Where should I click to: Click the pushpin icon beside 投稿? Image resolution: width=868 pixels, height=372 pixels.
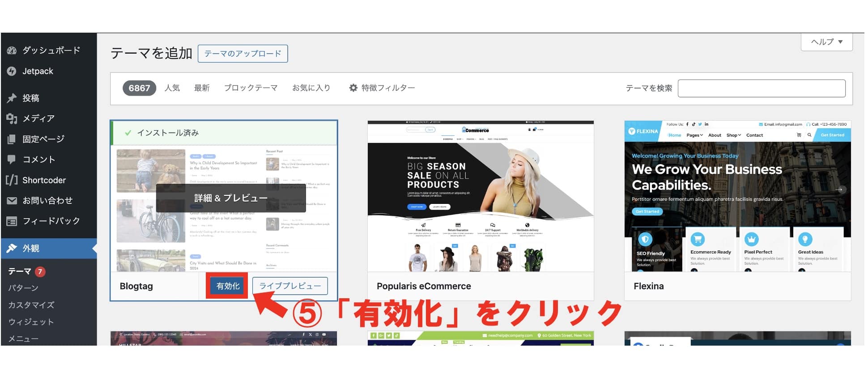[x=12, y=98]
